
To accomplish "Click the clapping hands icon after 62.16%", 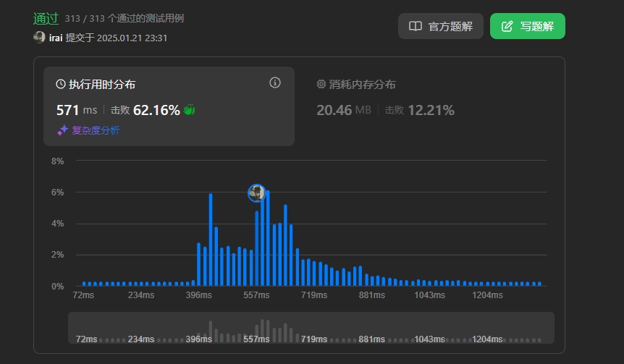I will click(190, 110).
